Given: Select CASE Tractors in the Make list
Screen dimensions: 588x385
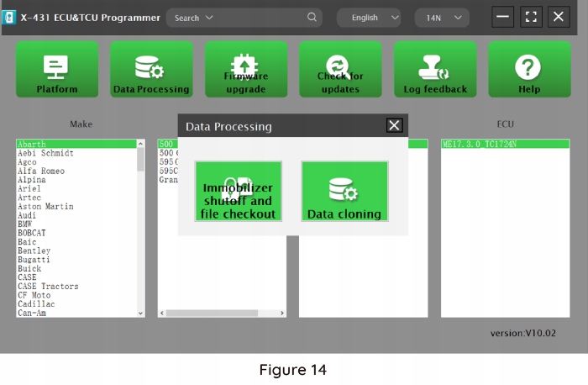Looking at the screenshot, I should [x=76, y=287].
